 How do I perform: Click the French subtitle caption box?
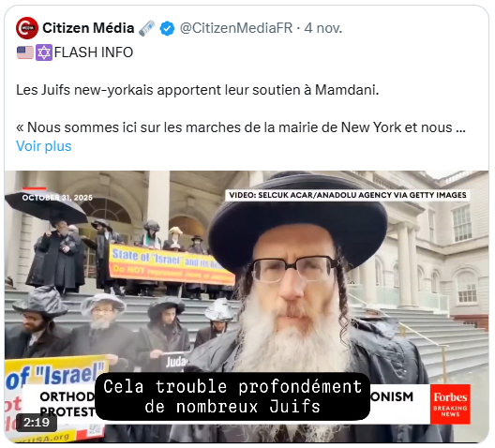tap(232, 396)
